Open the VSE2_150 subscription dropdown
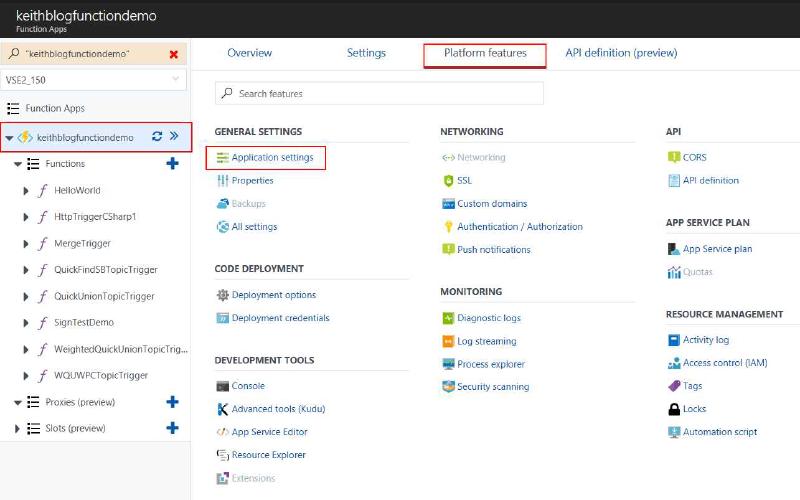The width and height of the screenshot is (800, 500). [x=94, y=79]
